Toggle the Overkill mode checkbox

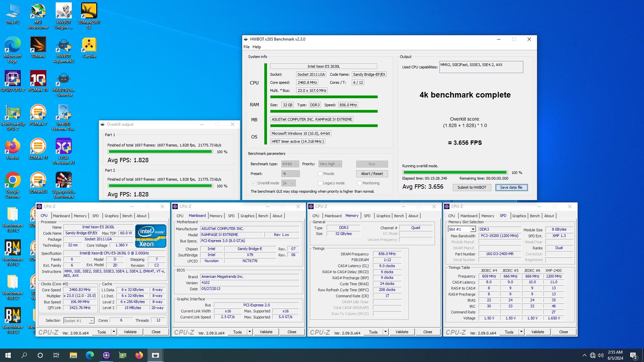pyautogui.click(x=254, y=183)
